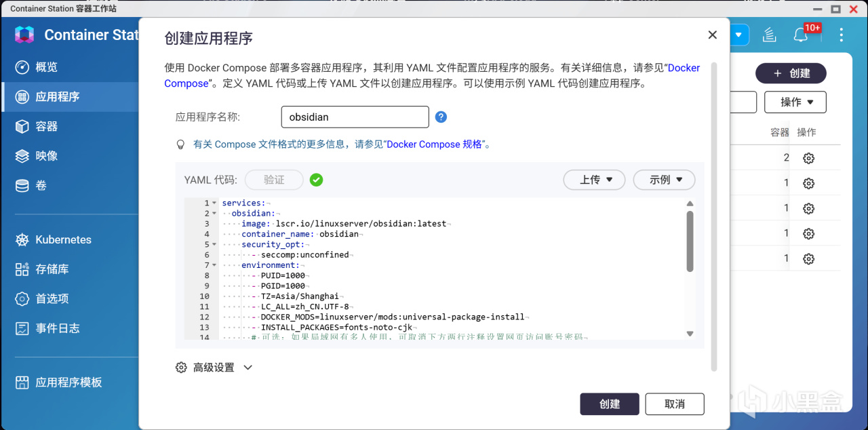Click the code line "TZ=Asia/Shanghai"
The height and width of the screenshot is (430, 868).
click(300, 296)
